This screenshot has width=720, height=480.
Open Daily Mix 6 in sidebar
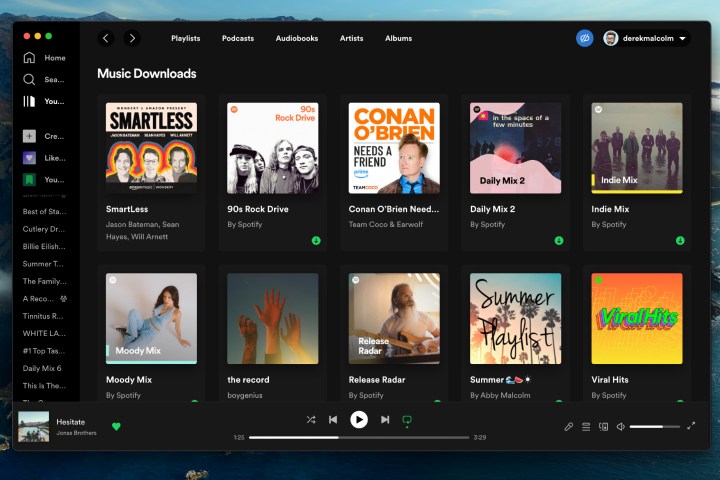point(42,368)
